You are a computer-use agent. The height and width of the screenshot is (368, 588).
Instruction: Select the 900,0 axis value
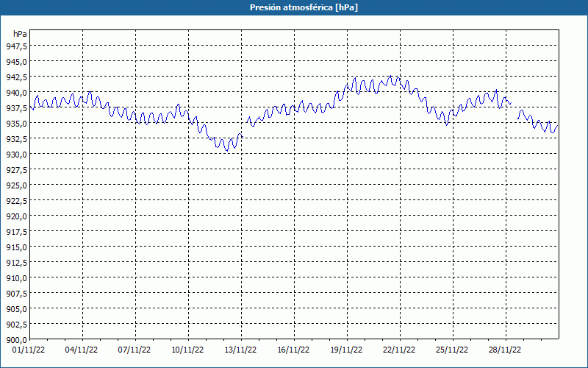(x=16, y=340)
